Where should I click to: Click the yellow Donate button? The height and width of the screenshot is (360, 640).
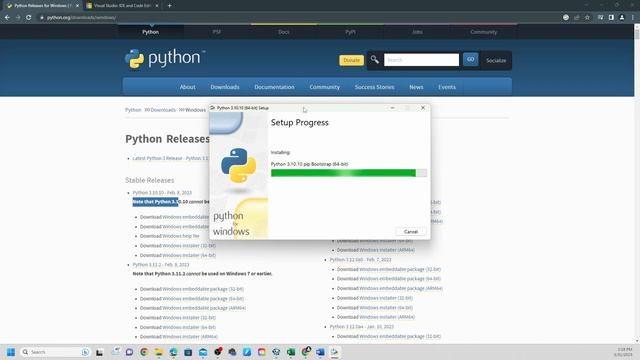351,60
